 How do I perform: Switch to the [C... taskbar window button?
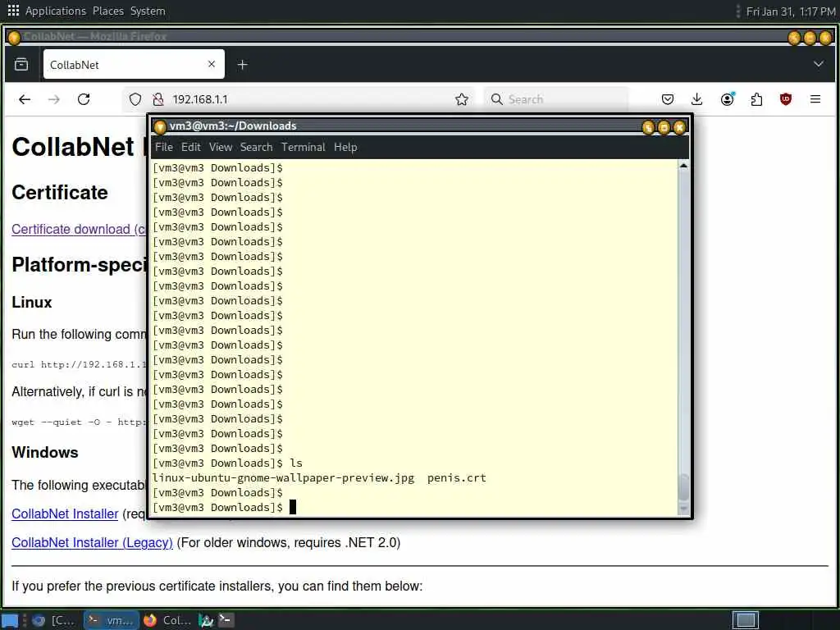[x=53, y=620]
